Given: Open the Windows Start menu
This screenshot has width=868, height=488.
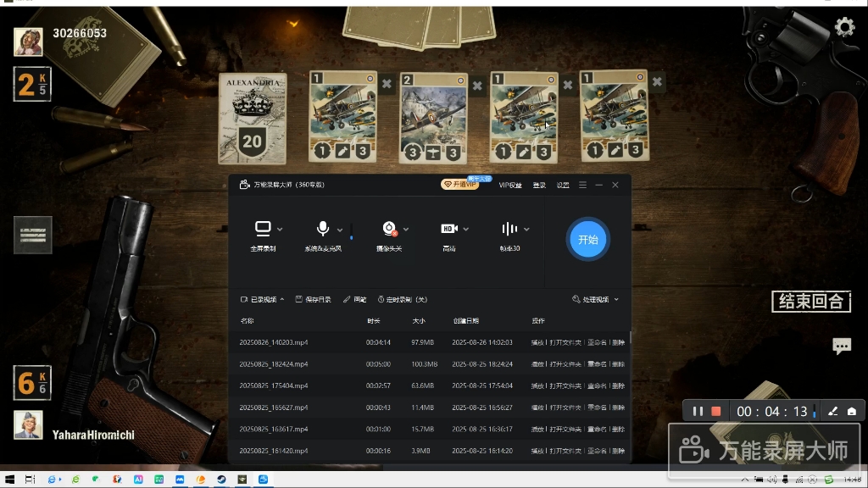Looking at the screenshot, I should point(9,480).
